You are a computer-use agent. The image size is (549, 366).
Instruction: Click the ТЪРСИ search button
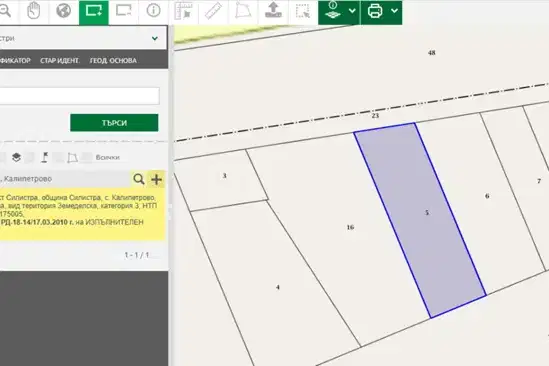[x=114, y=123]
